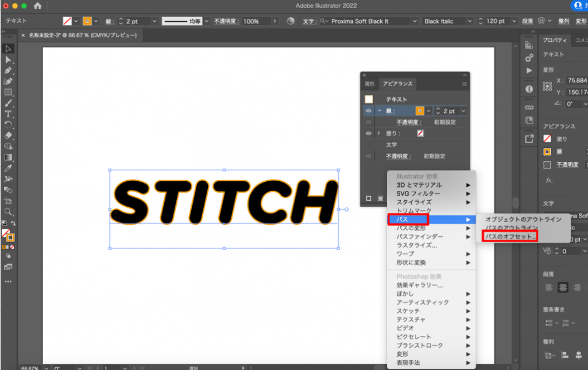
Task: Open the 整列 link in control bar
Action: tap(564, 21)
